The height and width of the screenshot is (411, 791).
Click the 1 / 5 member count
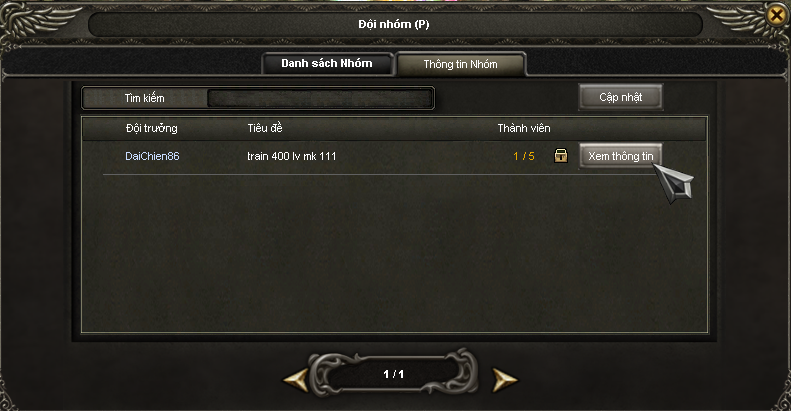point(524,156)
